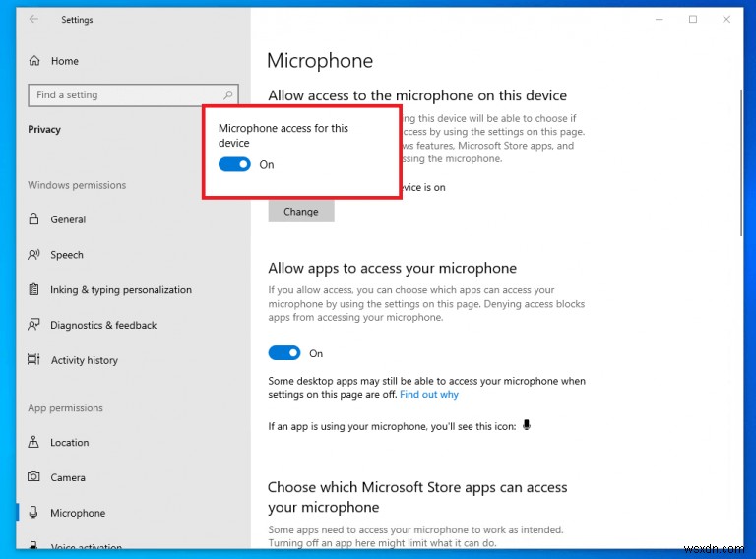Open Activity history page
The width and height of the screenshot is (756, 559).
[85, 360]
